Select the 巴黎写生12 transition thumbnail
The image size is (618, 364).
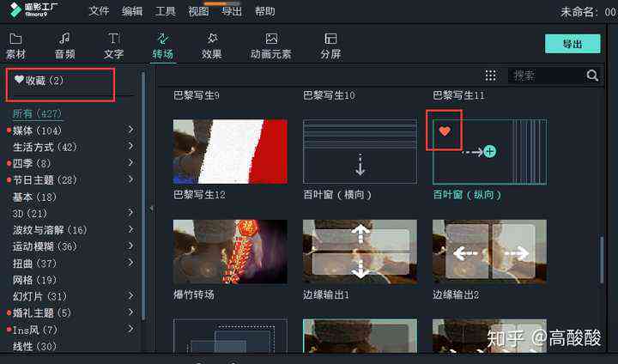tap(230, 151)
